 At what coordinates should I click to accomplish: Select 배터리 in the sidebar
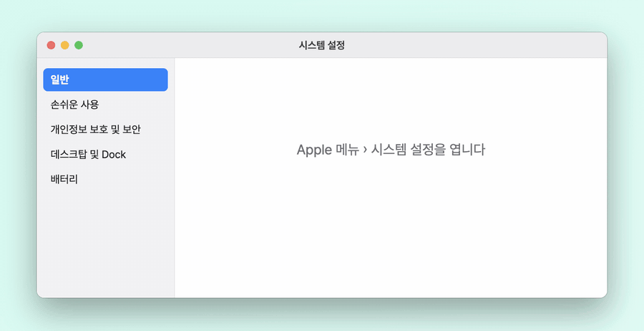click(x=105, y=179)
